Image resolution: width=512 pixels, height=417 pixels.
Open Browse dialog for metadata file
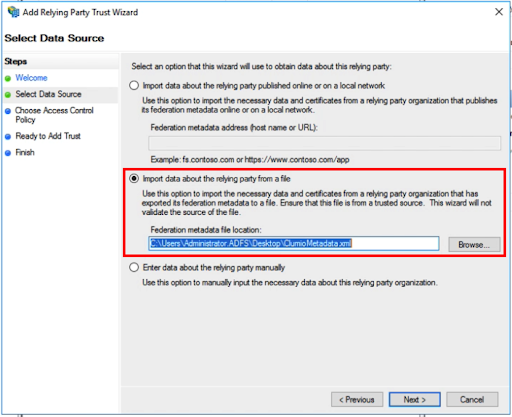tap(474, 244)
